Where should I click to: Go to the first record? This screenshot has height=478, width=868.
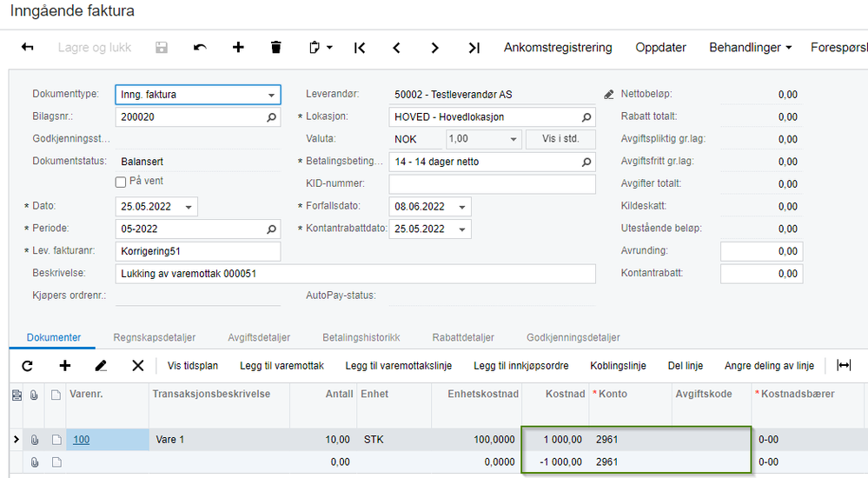point(359,48)
